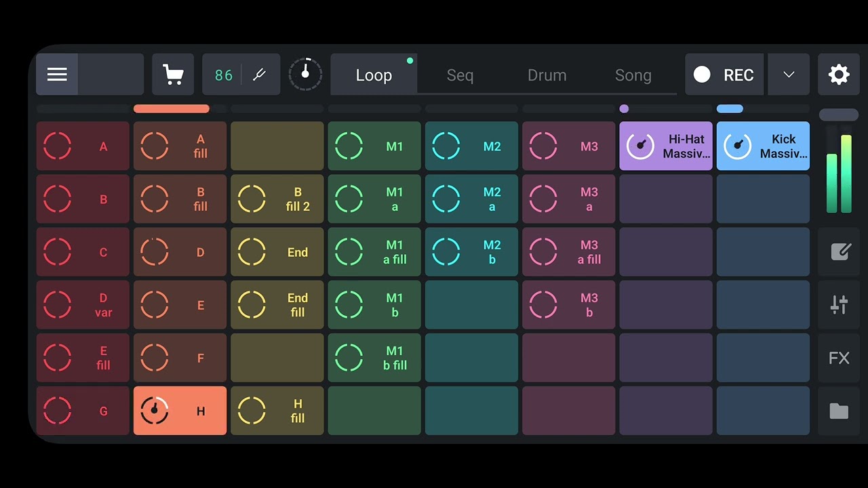Trigger the M1 b fill pad
This screenshot has width=868, height=488.
[x=374, y=357]
